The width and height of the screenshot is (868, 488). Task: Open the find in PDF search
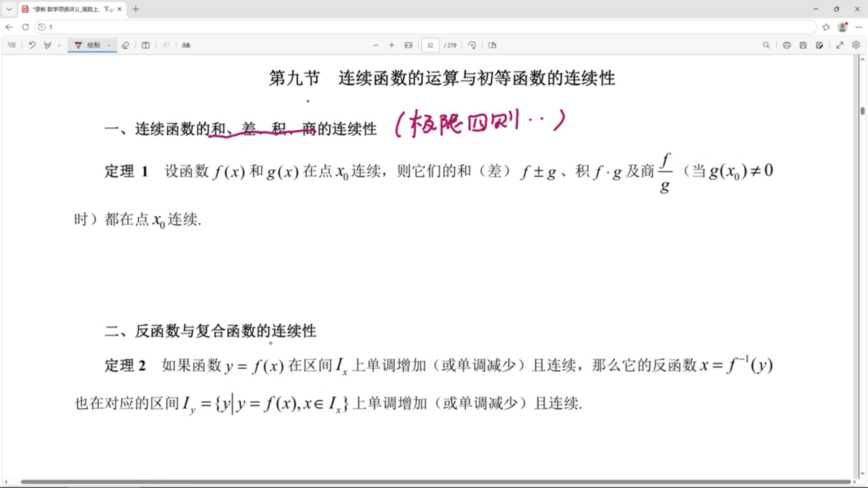pyautogui.click(x=767, y=45)
